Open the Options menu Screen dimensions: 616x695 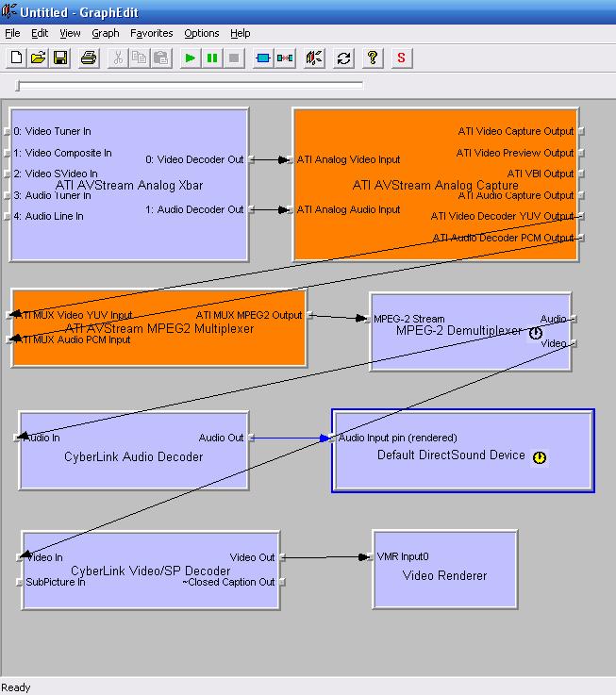tap(202, 33)
